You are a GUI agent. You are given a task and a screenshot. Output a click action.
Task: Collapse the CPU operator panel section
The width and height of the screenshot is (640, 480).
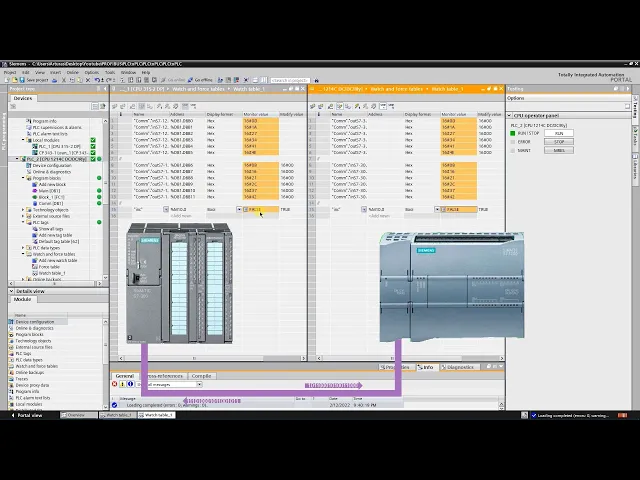coord(509,116)
